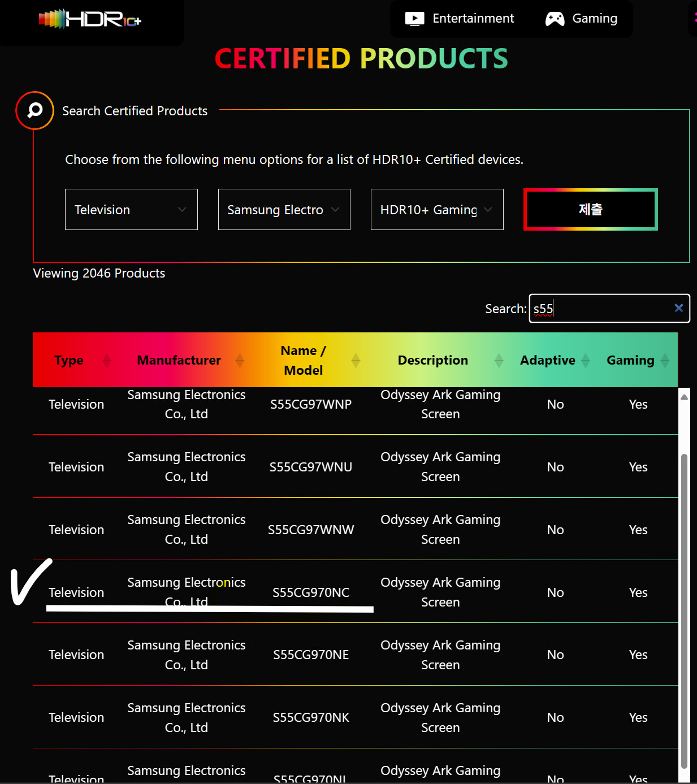This screenshot has height=784, width=697.
Task: Sort by Gaming column arrows
Action: [665, 360]
